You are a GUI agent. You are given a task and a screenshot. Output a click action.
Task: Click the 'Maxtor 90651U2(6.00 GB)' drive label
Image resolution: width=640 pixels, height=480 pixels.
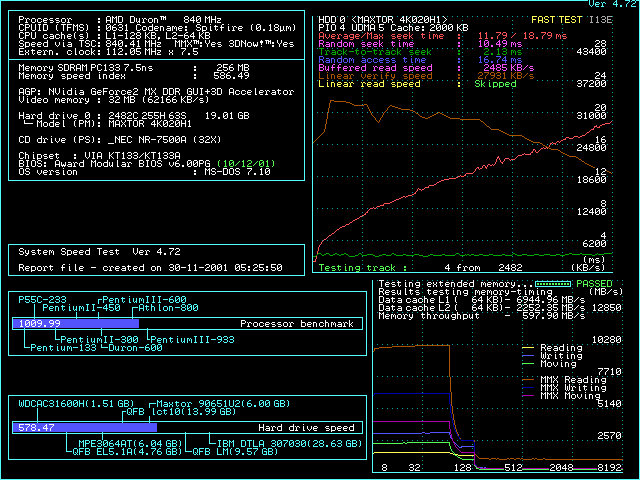(223, 404)
